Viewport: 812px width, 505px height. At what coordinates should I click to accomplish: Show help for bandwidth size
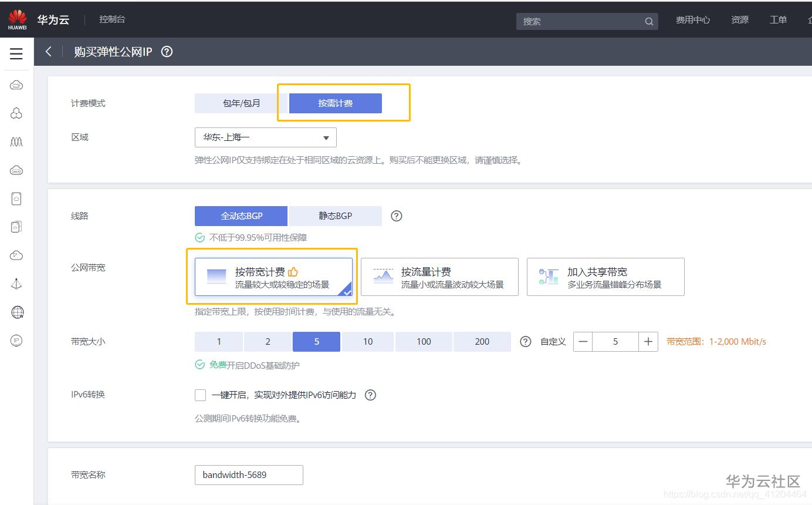pyautogui.click(x=526, y=342)
